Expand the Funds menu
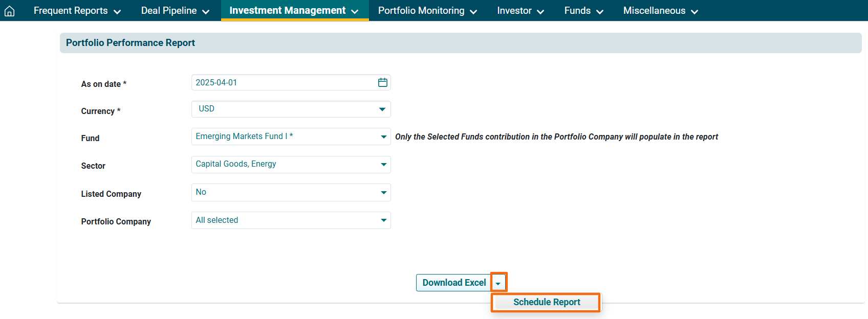This screenshot has height=319, width=868. pyautogui.click(x=583, y=11)
